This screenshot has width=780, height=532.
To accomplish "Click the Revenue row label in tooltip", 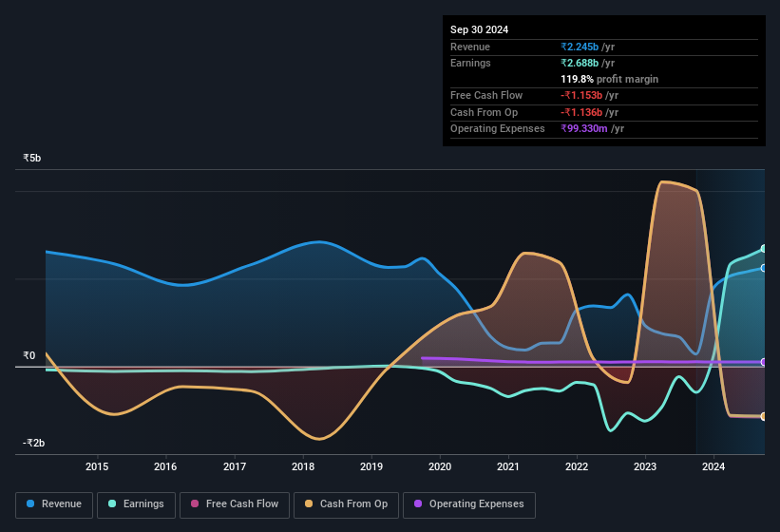I will [470, 47].
